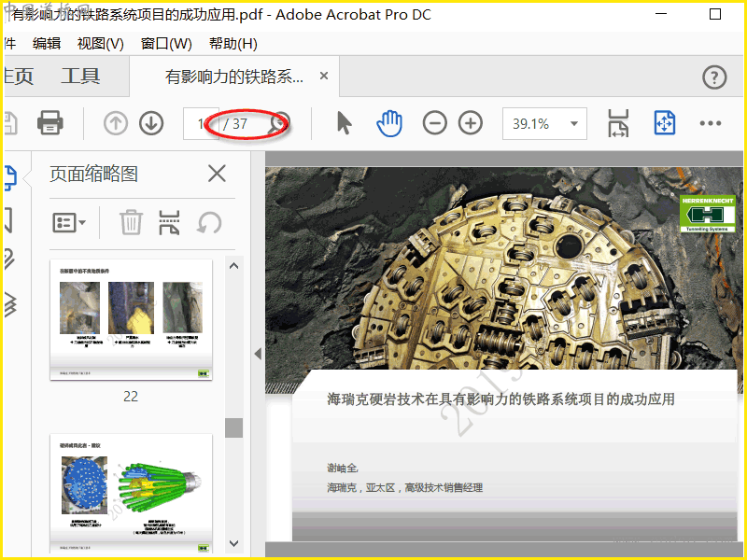This screenshot has width=747, height=560.
Task: Open Help with the question mark icon
Action: [x=714, y=77]
